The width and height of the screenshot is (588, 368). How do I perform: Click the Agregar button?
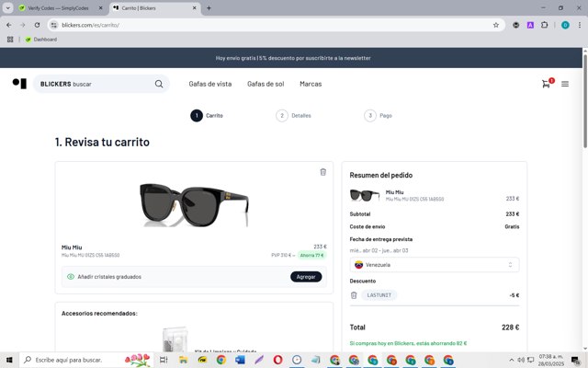pos(306,277)
